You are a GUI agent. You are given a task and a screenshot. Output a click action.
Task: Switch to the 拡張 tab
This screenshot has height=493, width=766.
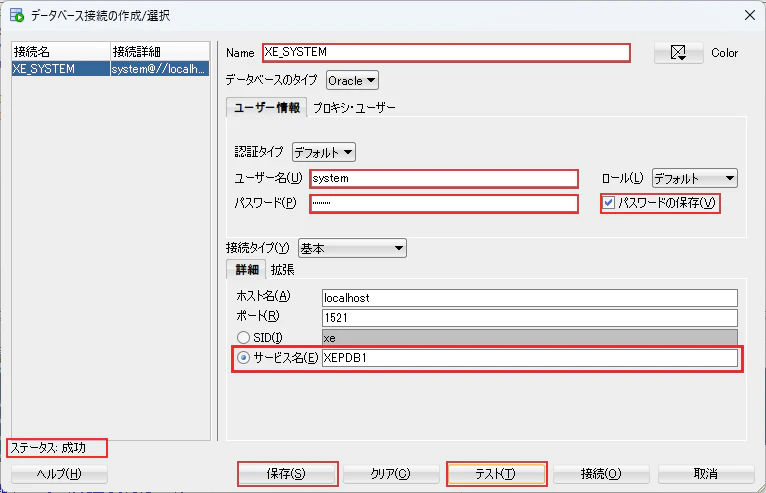pos(282,270)
